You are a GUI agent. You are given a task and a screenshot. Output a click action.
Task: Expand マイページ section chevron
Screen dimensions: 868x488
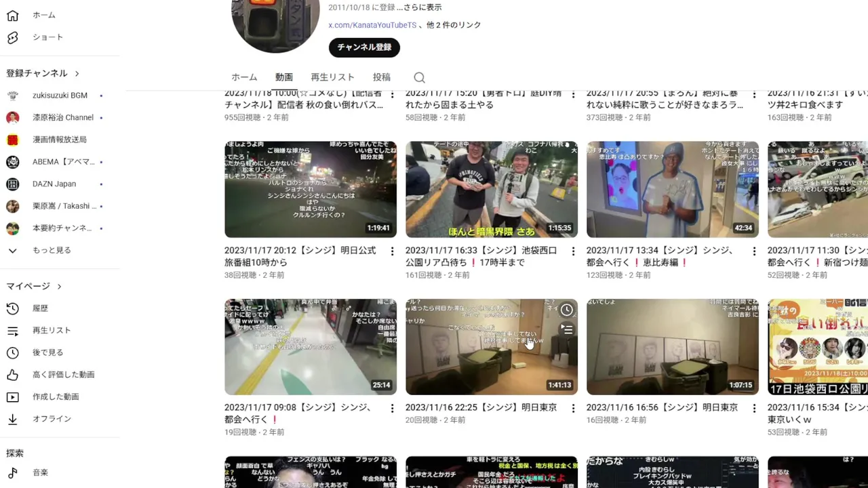[59, 287]
